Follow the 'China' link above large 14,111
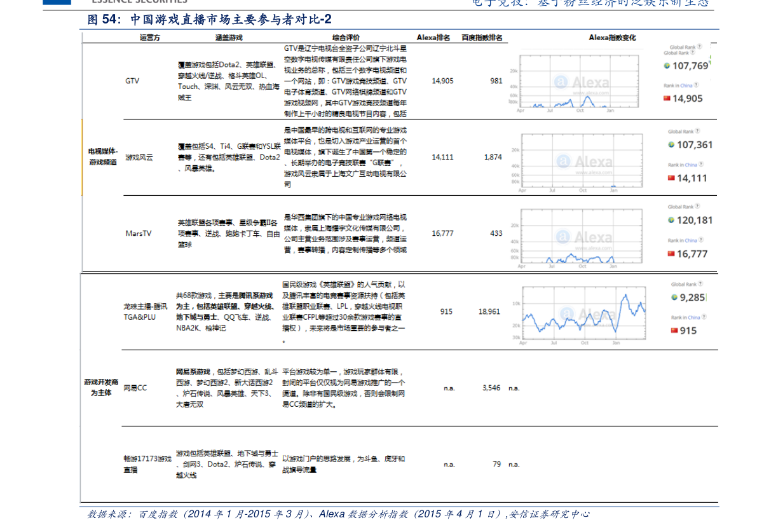 (691, 165)
